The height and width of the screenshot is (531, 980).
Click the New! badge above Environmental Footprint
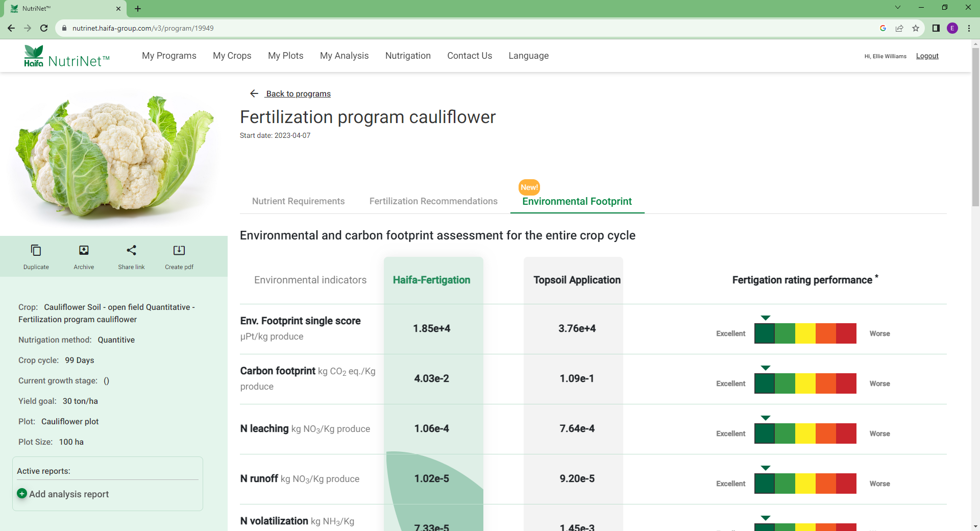coord(529,187)
